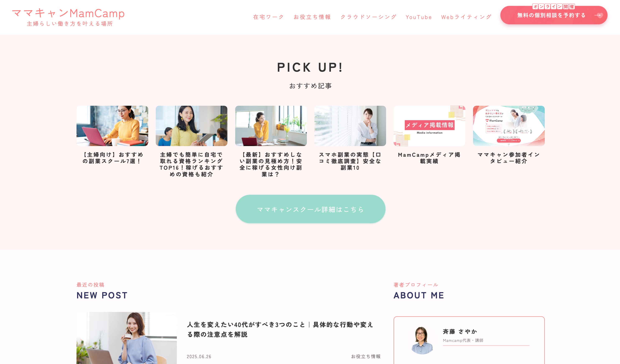Click the new post woman with cup image

click(x=126, y=338)
